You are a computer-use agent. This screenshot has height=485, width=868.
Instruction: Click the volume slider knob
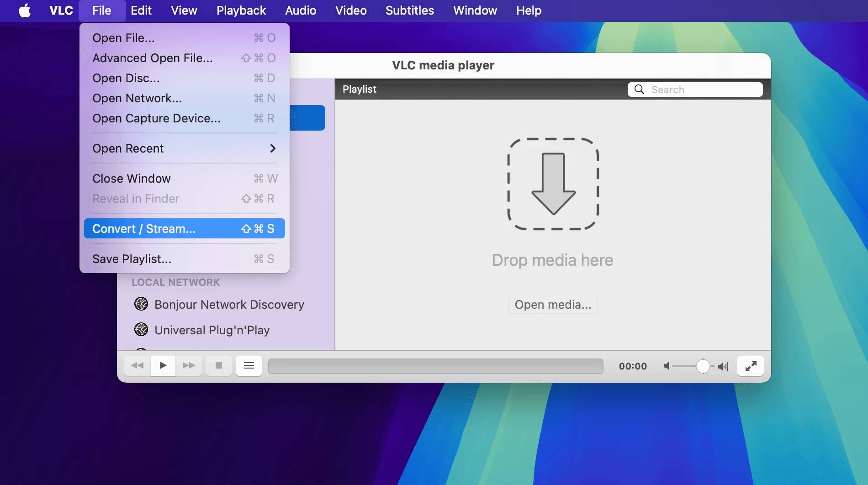(x=703, y=366)
